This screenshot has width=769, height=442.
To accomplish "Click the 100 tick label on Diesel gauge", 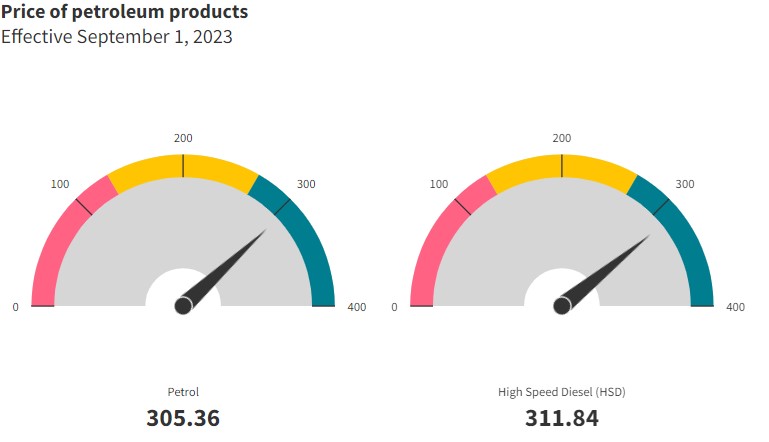I will tap(439, 184).
